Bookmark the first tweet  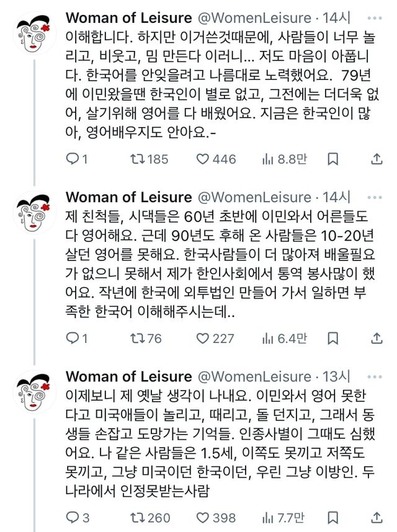click(332, 159)
